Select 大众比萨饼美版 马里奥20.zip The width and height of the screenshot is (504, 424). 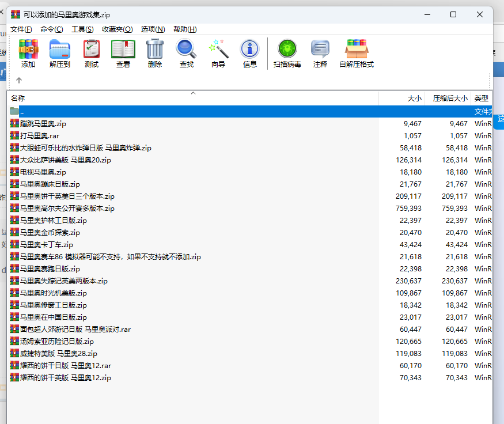click(66, 160)
